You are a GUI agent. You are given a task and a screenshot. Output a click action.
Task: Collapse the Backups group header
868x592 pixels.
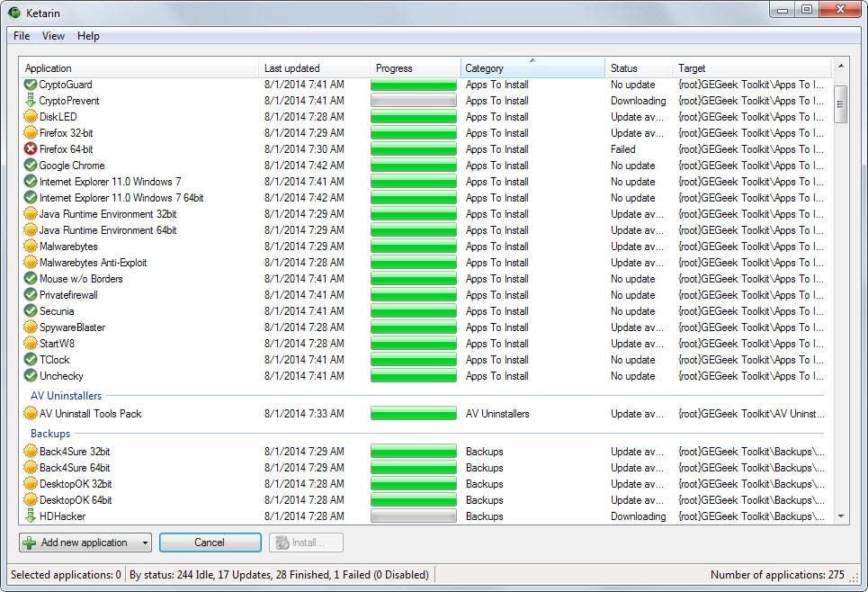click(x=50, y=433)
